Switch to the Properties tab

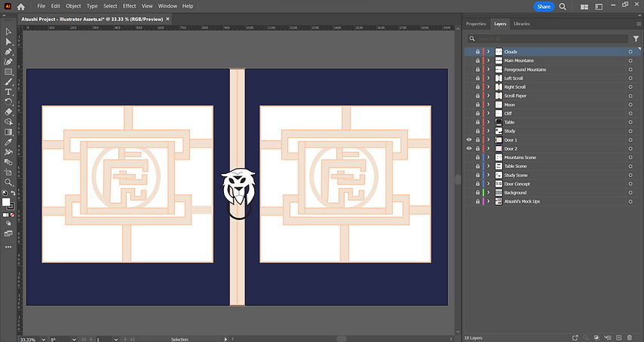coord(476,24)
